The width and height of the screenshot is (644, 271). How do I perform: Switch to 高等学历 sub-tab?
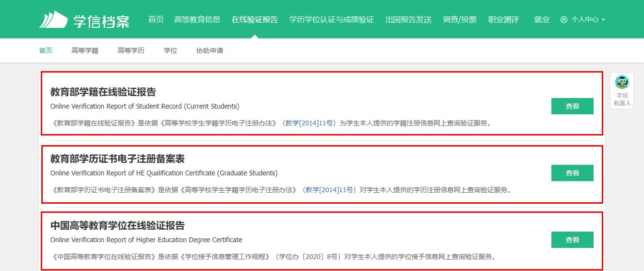pos(131,50)
